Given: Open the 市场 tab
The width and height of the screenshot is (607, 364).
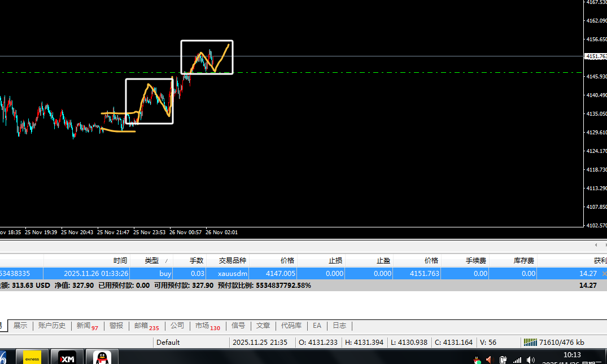Looking at the screenshot, I should [x=207, y=326].
